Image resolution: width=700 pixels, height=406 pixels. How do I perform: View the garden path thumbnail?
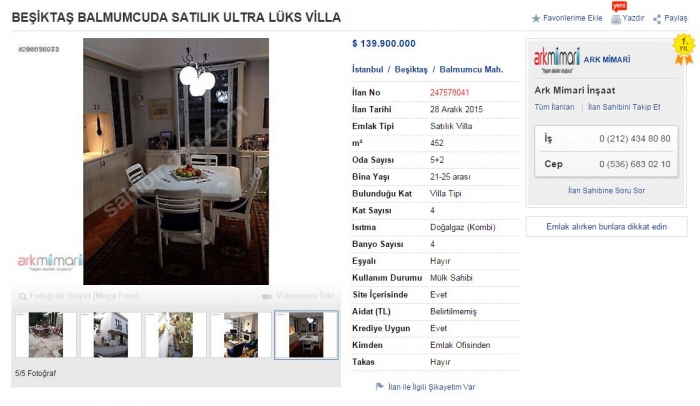(x=176, y=335)
